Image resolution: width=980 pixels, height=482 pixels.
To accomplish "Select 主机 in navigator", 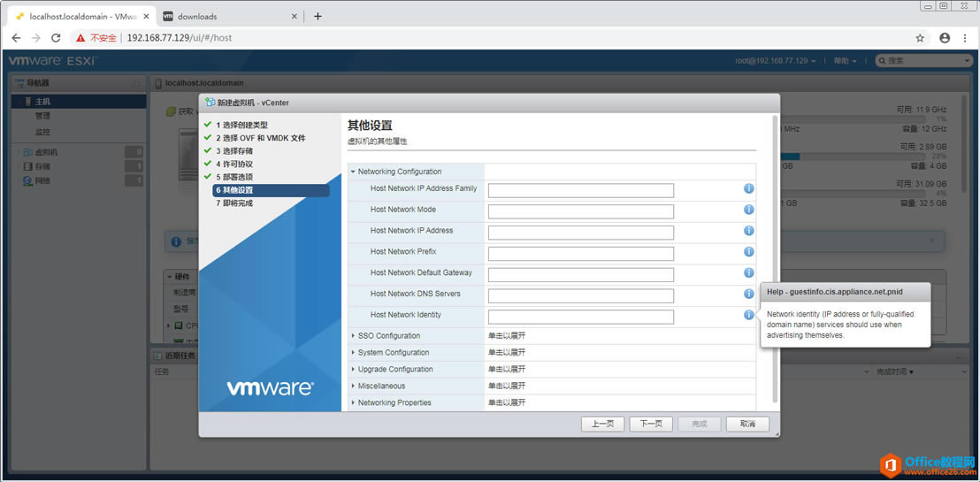I will click(78, 102).
